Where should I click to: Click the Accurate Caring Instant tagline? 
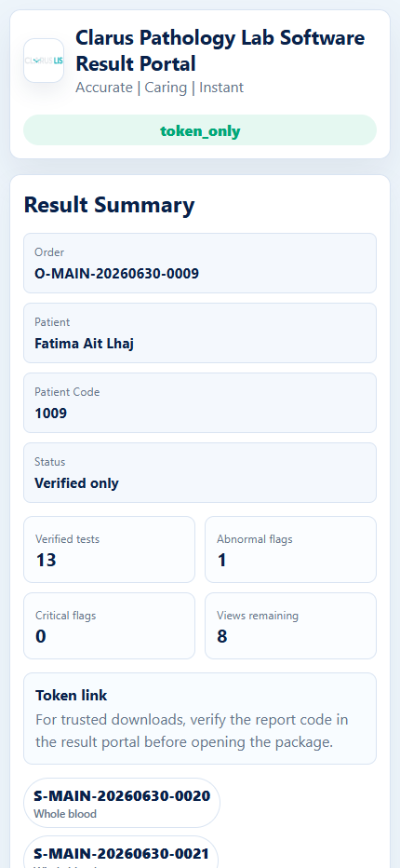159,88
